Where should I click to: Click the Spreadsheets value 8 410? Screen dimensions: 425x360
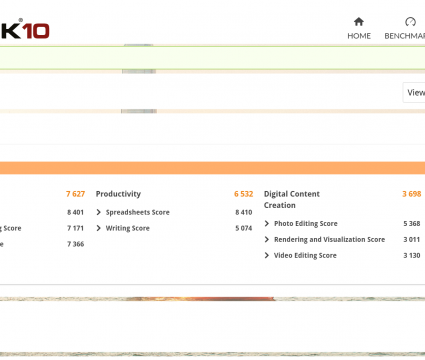tap(244, 212)
